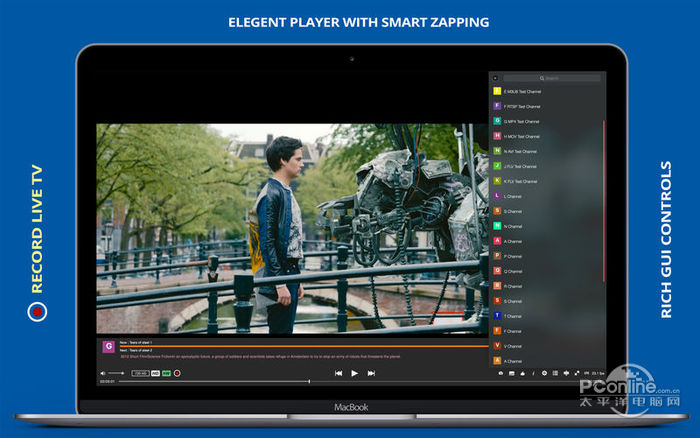
Task: Skip to the previous channel button
Action: pos(338,373)
